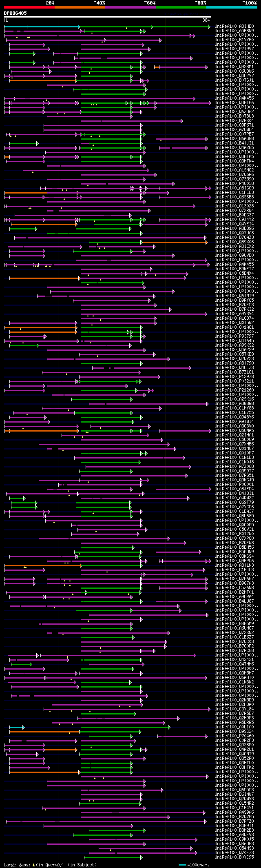Select the UniRef100_B7PS04 label
The width and height of the screenshot is (261, 868).
(x=234, y=121)
